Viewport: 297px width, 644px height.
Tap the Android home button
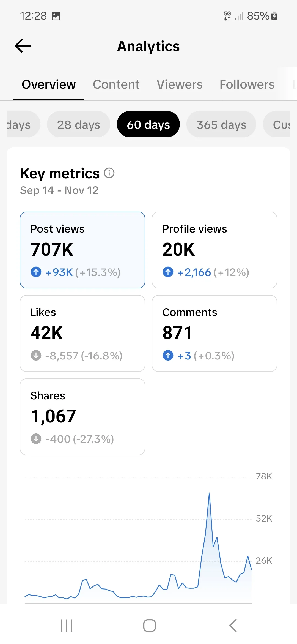(x=150, y=626)
